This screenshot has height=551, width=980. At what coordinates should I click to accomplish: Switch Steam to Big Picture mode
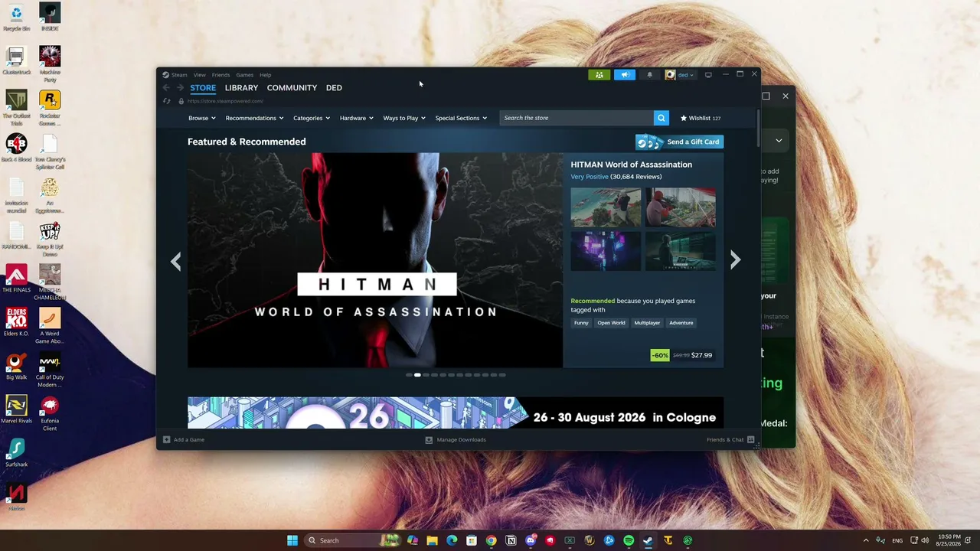[708, 75]
